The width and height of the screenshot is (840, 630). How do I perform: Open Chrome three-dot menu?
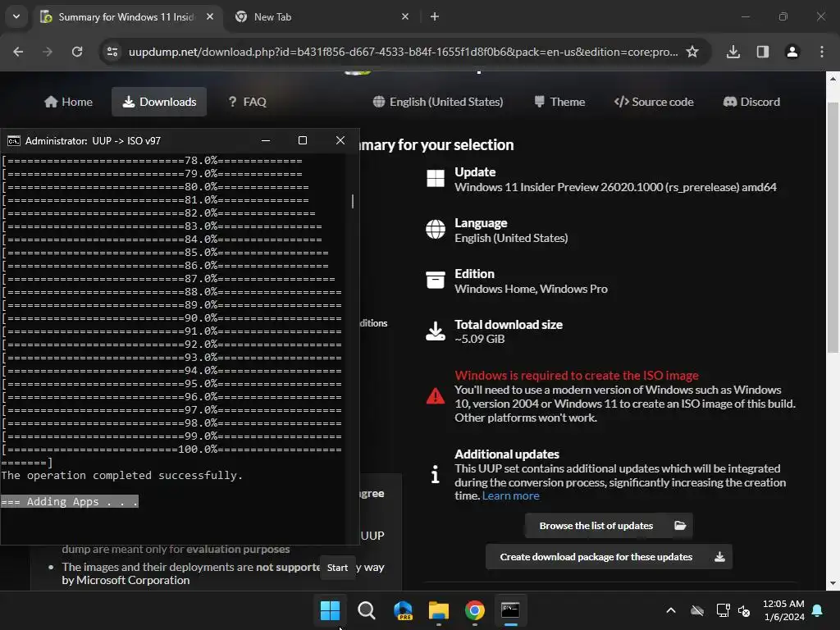pyautogui.click(x=822, y=52)
